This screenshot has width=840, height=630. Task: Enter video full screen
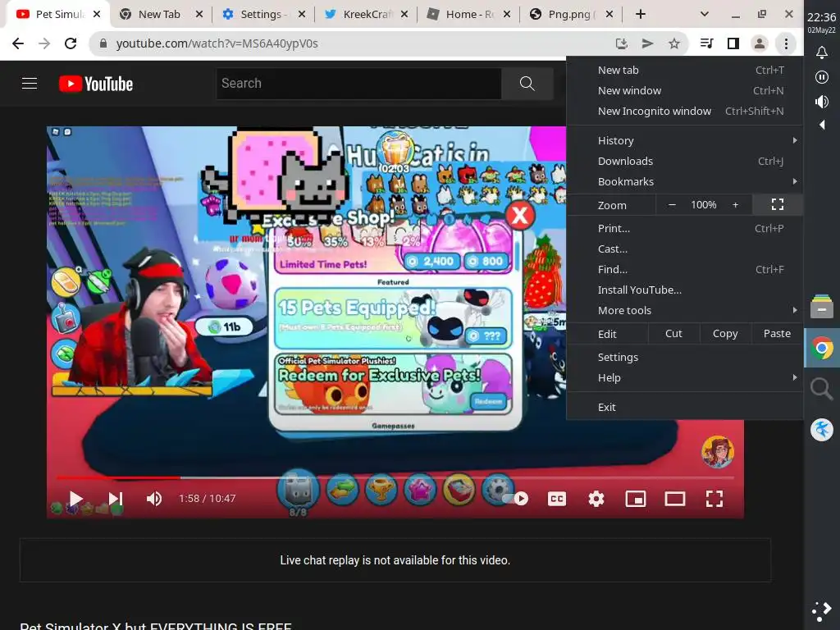point(714,499)
